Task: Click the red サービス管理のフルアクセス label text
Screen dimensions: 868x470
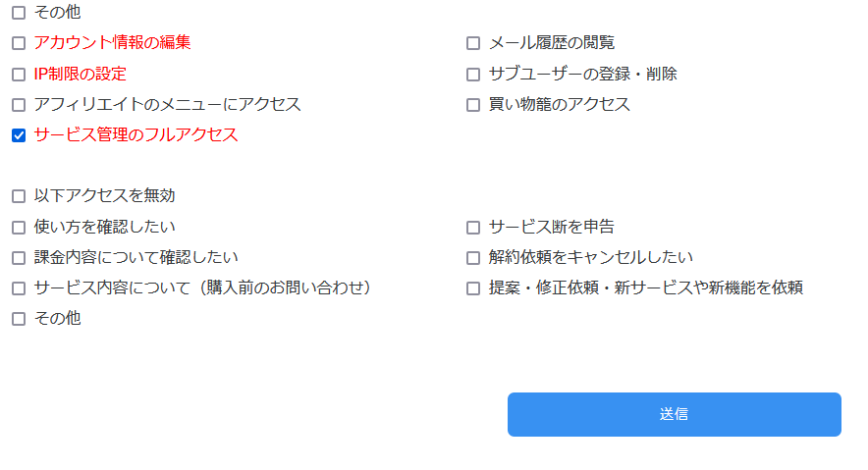Action: coord(136,135)
